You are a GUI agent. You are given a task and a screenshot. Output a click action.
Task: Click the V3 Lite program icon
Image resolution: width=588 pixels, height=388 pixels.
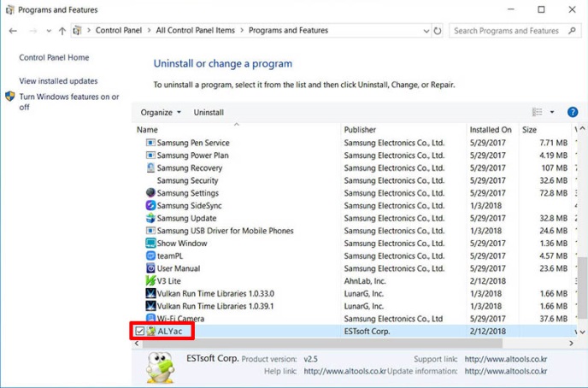tap(150, 281)
